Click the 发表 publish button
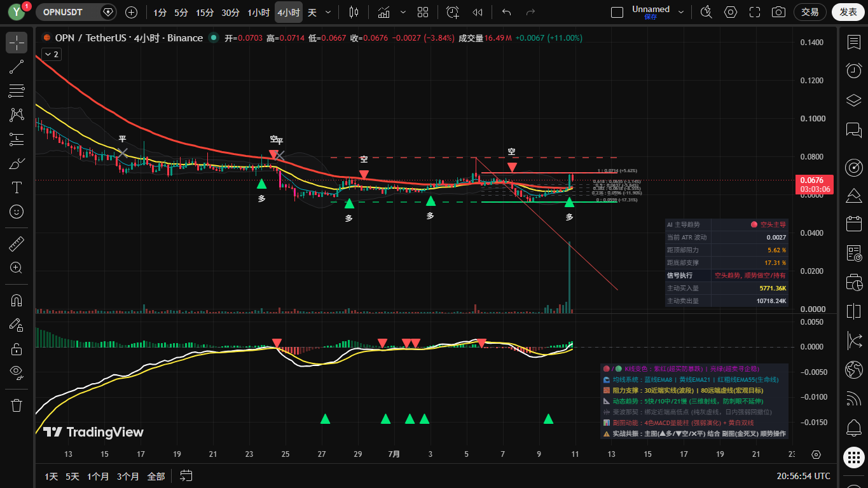 (848, 12)
